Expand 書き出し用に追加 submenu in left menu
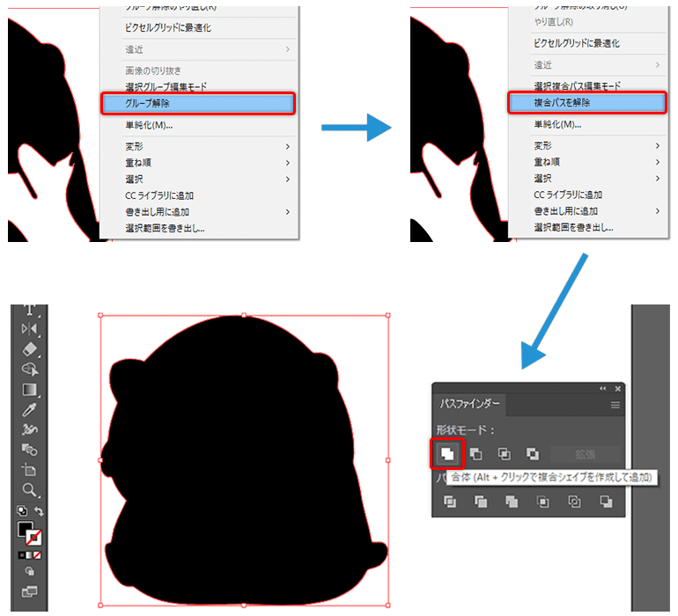The width and height of the screenshot is (678, 616). pyautogui.click(x=199, y=212)
